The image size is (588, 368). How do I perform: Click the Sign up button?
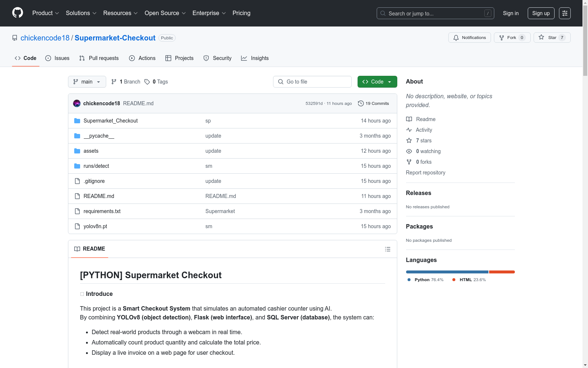pyautogui.click(x=541, y=13)
